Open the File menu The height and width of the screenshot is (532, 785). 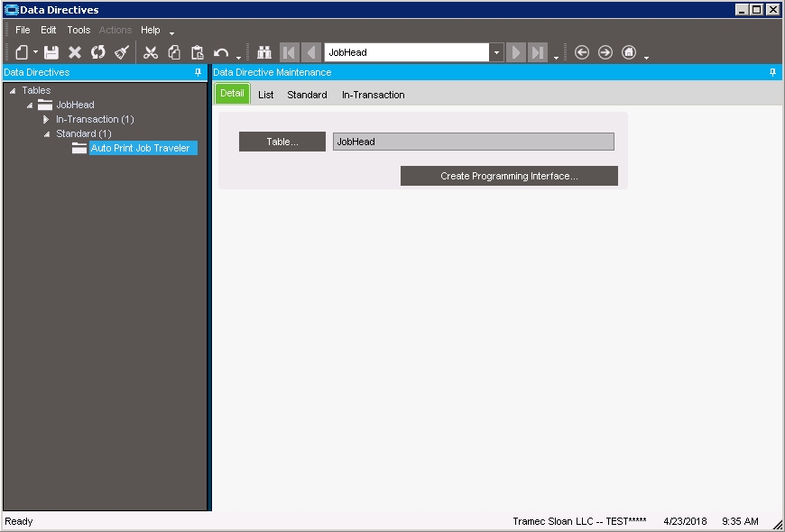point(23,30)
